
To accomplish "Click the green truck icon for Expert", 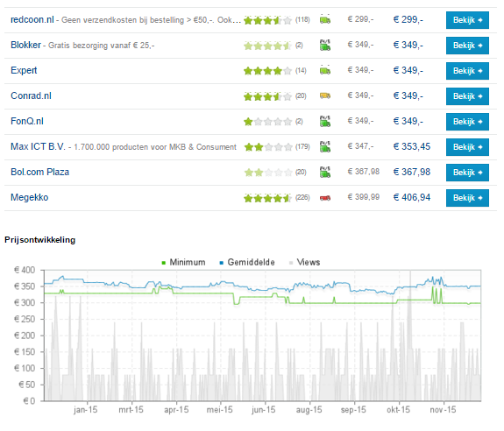I will [325, 71].
